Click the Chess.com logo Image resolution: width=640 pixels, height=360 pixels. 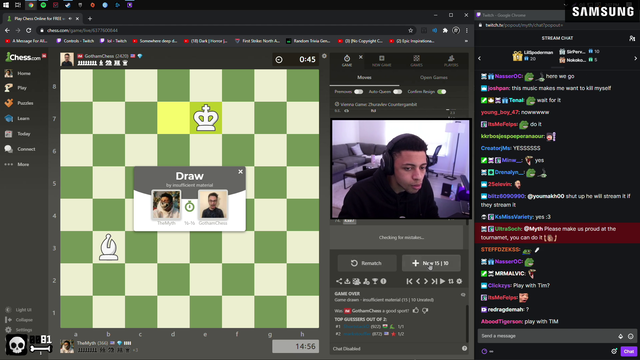(24, 57)
